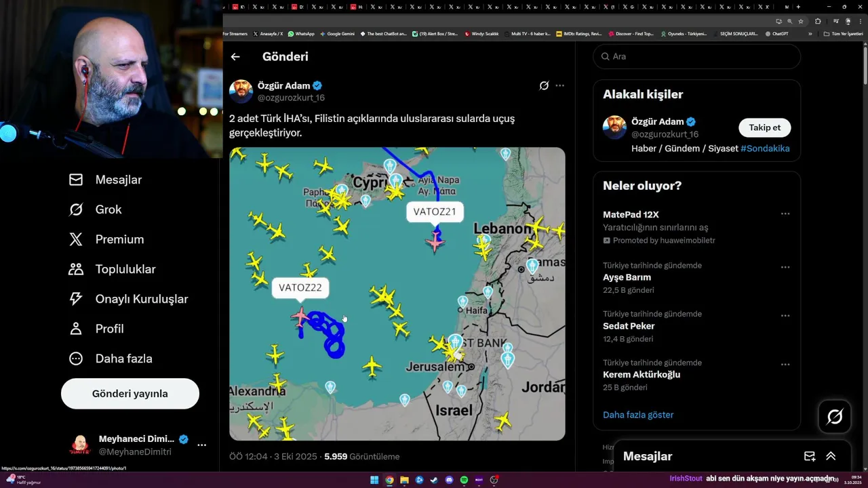Open more options for Kerem Aktürkoğlu trend

(x=785, y=365)
